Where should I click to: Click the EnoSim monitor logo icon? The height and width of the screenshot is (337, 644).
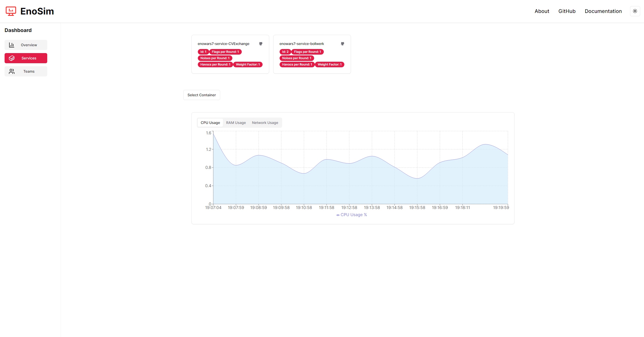(11, 11)
